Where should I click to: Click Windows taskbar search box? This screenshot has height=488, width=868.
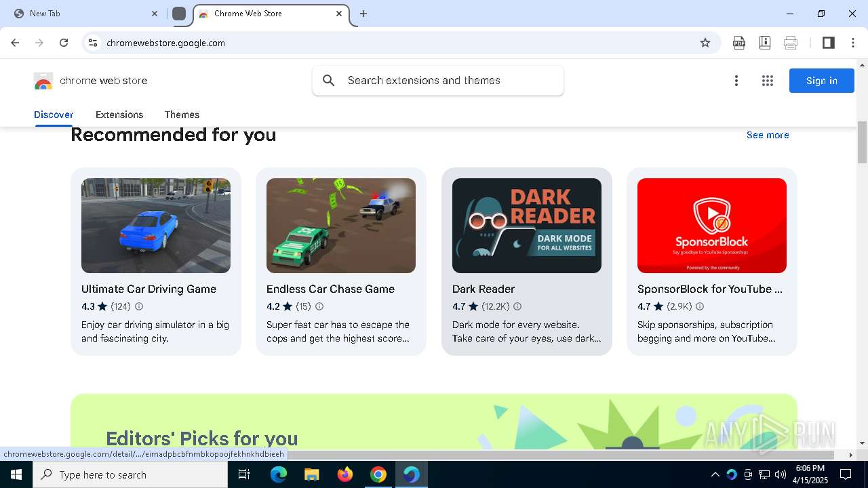(130, 474)
